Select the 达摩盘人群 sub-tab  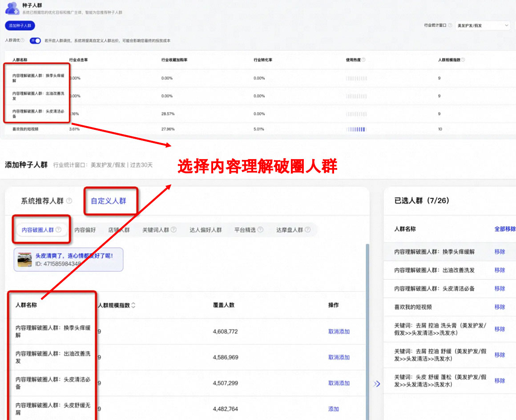tap(290, 230)
